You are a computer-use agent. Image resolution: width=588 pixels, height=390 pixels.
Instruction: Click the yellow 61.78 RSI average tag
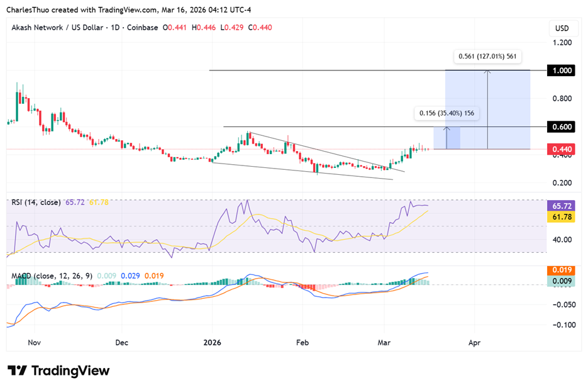point(562,217)
